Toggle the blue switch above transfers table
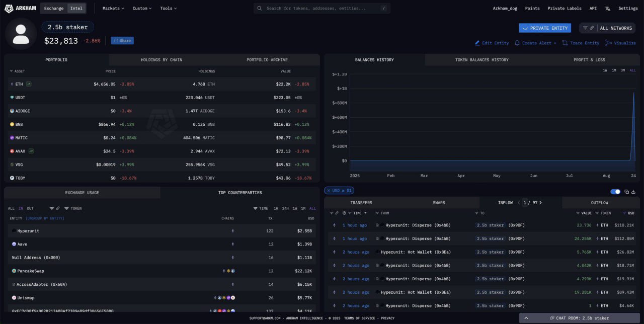 click(x=615, y=192)
